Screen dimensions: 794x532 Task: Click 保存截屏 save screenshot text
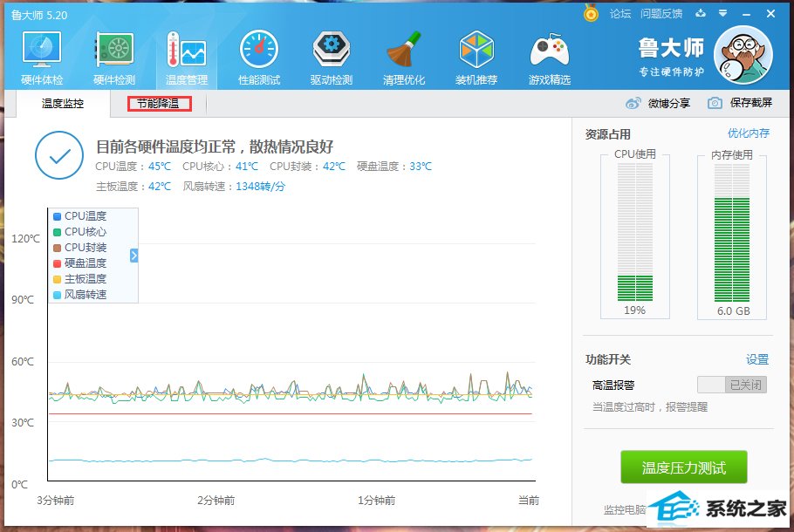point(751,103)
